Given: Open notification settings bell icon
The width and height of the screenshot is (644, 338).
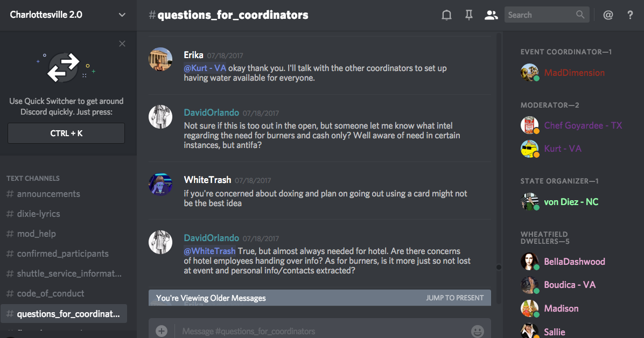Looking at the screenshot, I should pyautogui.click(x=446, y=15).
